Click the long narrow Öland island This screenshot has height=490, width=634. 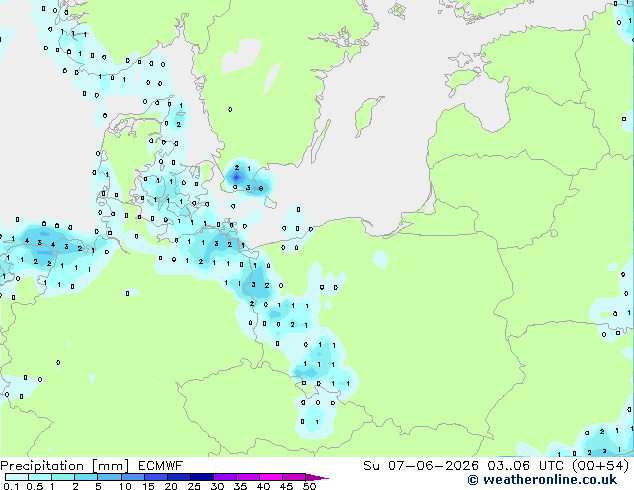point(320,141)
